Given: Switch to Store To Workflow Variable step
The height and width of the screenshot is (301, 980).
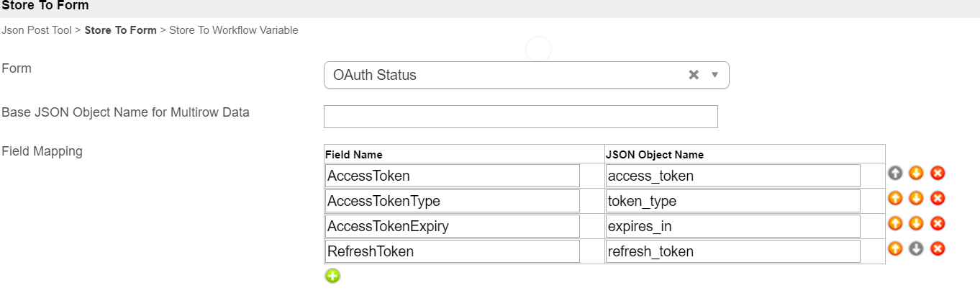Looking at the screenshot, I should 233,30.
